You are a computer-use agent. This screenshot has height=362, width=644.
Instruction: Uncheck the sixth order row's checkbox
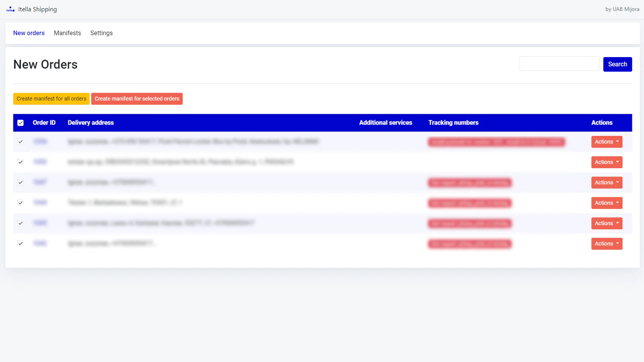tap(21, 244)
